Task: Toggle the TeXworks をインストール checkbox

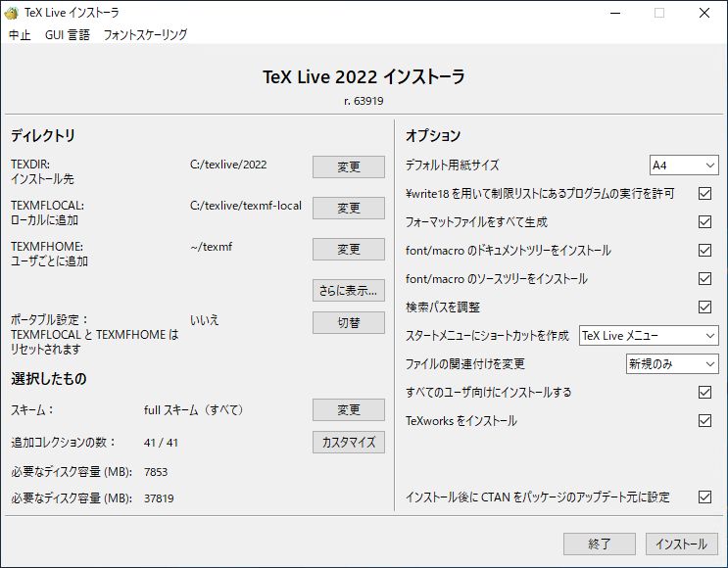Action: tap(704, 420)
